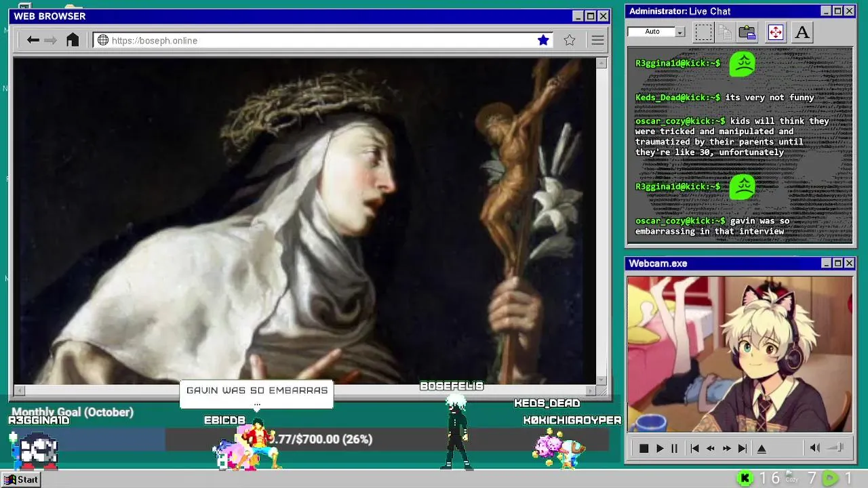
Task: Click the 'Monthly Goal (October)' label
Action: 73,412
